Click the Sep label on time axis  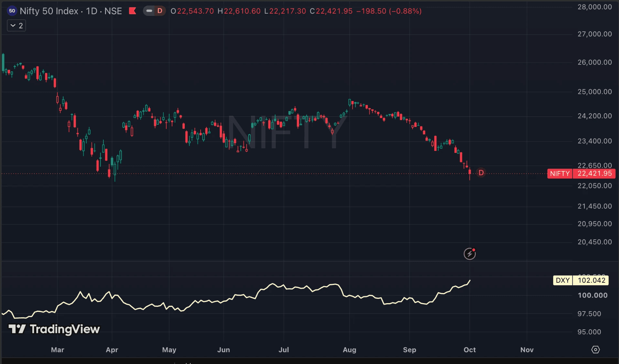(x=409, y=350)
